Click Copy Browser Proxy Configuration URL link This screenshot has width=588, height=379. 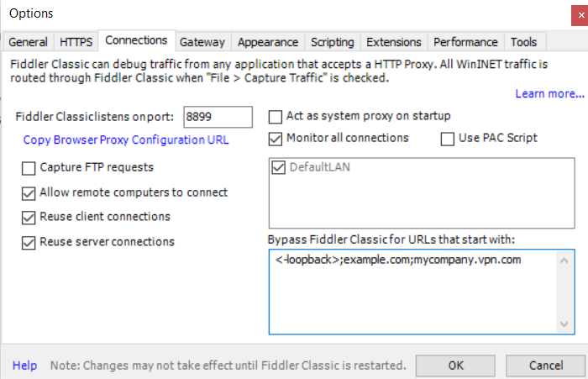click(126, 140)
